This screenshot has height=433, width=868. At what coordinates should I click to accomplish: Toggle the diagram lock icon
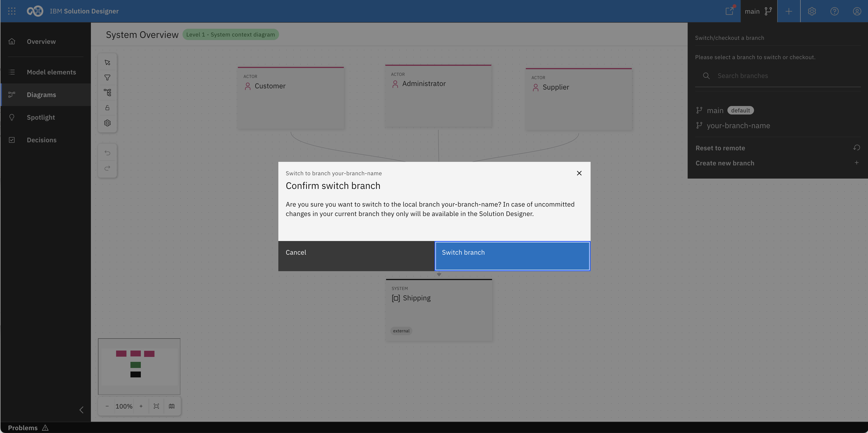click(x=107, y=108)
